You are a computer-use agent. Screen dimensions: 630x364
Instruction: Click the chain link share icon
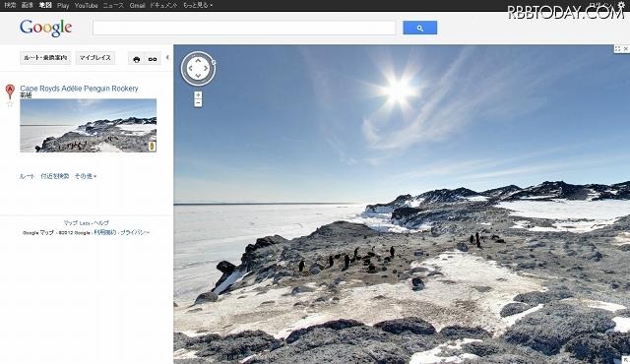point(153,59)
